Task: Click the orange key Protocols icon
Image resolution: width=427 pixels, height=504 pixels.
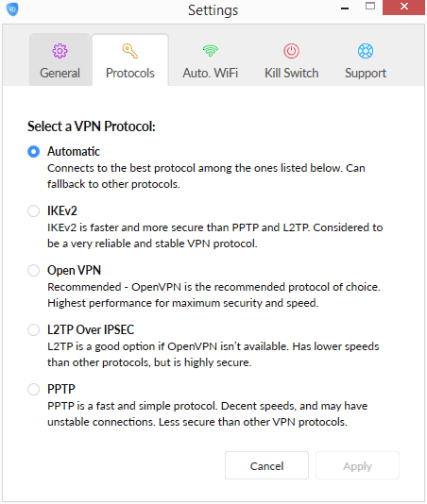Action: point(130,51)
